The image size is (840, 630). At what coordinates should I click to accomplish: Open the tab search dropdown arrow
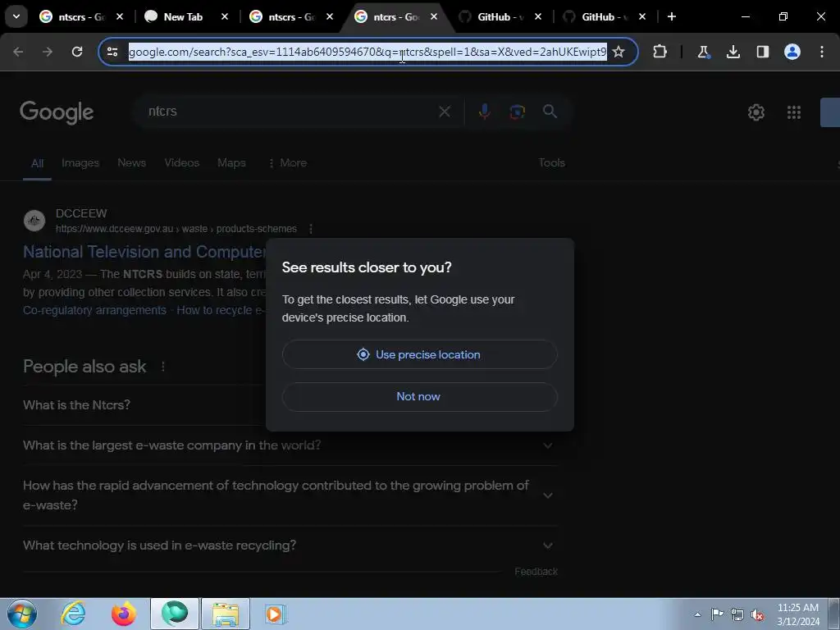pos(16,16)
